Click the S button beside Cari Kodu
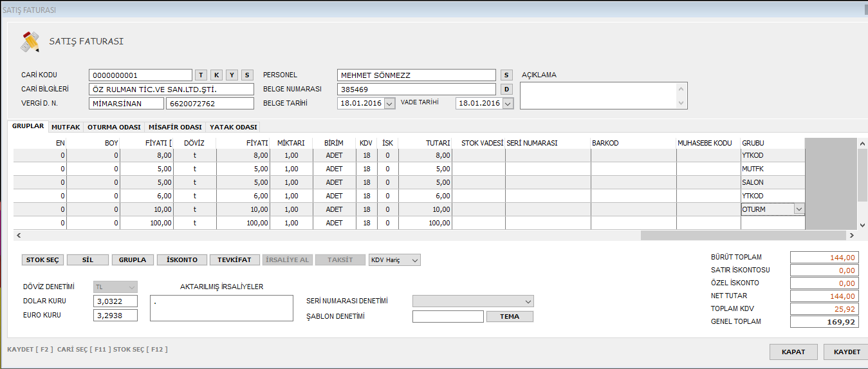This screenshot has height=369, width=868. point(247,75)
